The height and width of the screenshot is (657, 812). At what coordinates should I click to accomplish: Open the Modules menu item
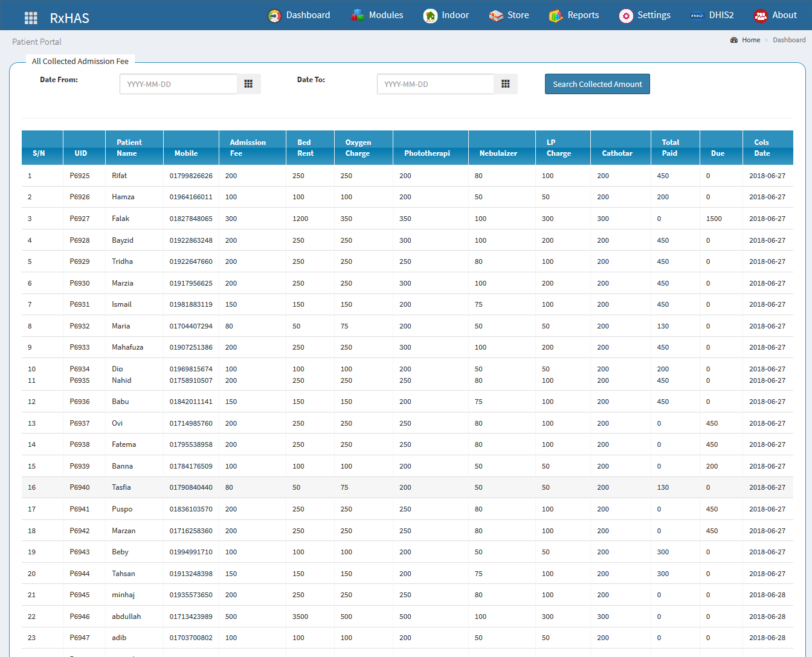tap(385, 15)
